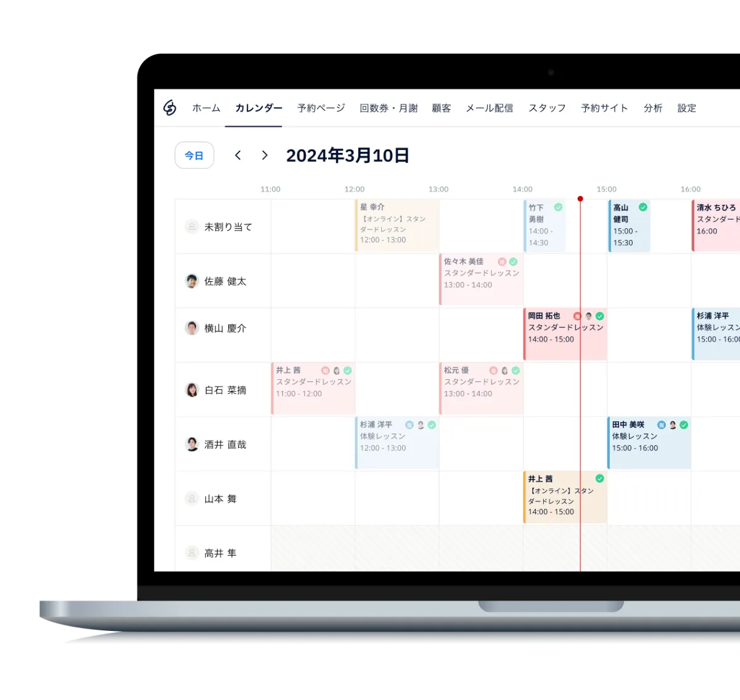
Task: Click green check on 井上 茜 14:00 booking
Action: pos(600,479)
